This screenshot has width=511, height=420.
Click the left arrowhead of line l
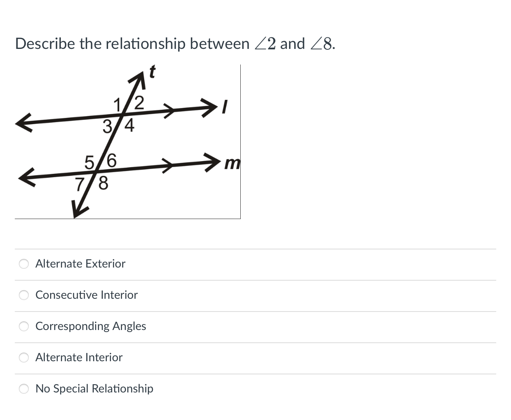point(23,123)
